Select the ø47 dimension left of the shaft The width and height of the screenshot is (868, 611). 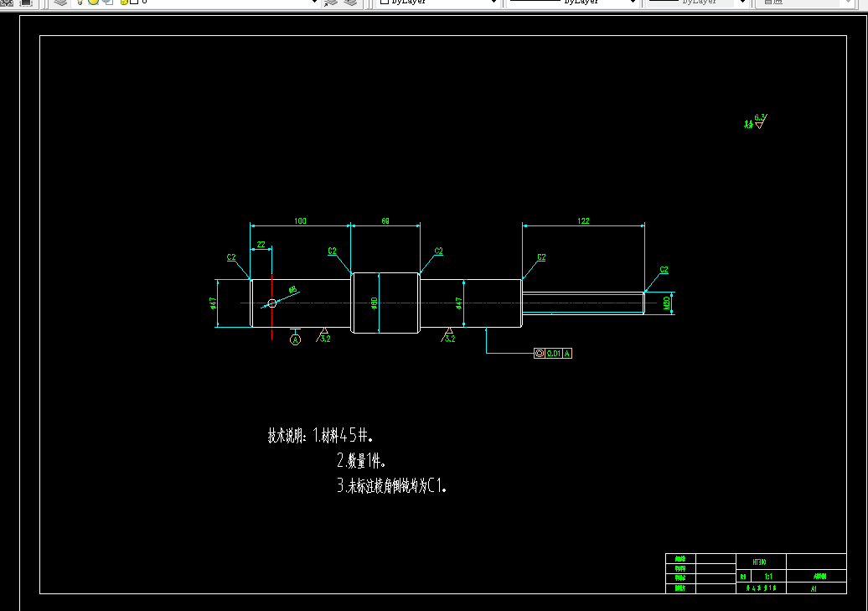pos(213,303)
